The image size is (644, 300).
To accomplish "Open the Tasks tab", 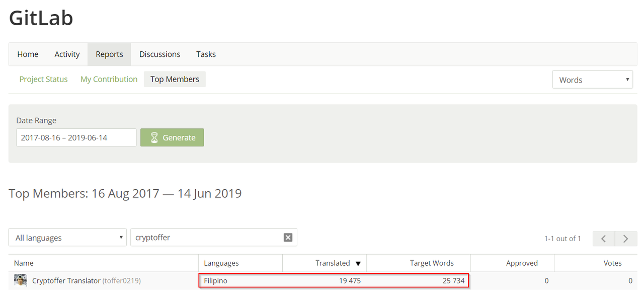I will (206, 54).
